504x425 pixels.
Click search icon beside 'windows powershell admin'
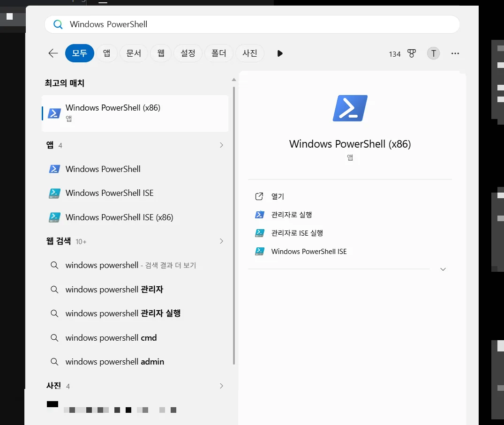[x=54, y=362]
